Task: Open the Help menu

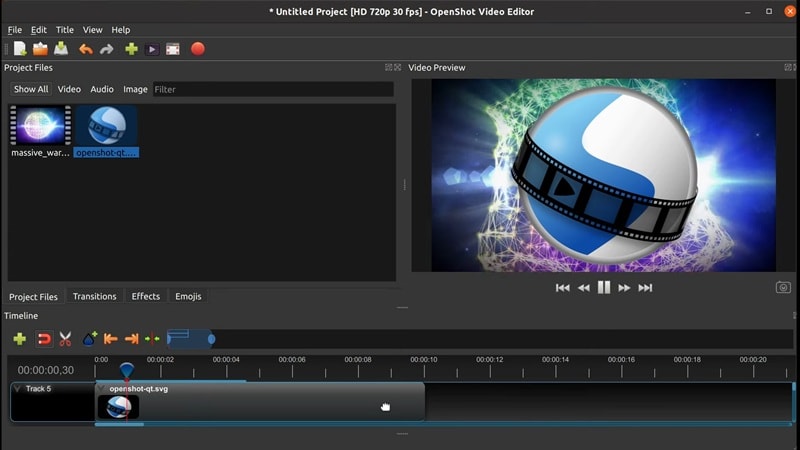Action: point(121,30)
